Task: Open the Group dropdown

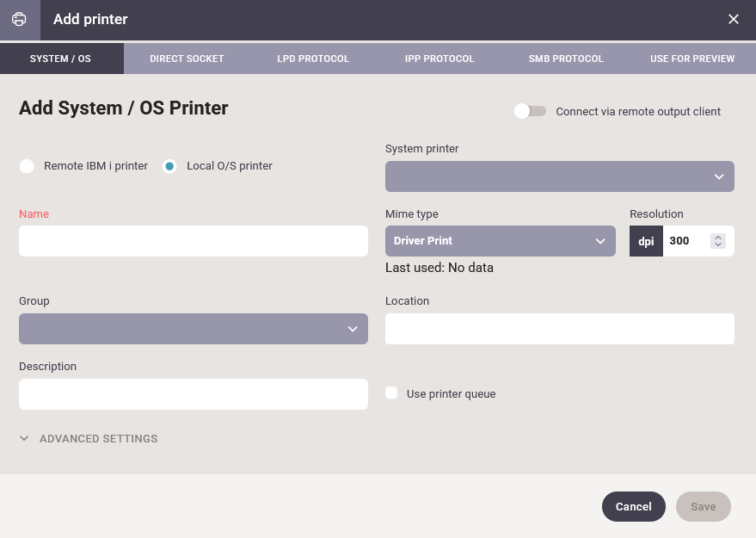Action: 193,329
